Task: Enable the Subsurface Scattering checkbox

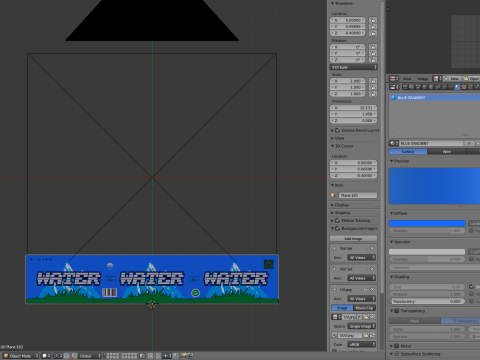Action: pos(396,354)
